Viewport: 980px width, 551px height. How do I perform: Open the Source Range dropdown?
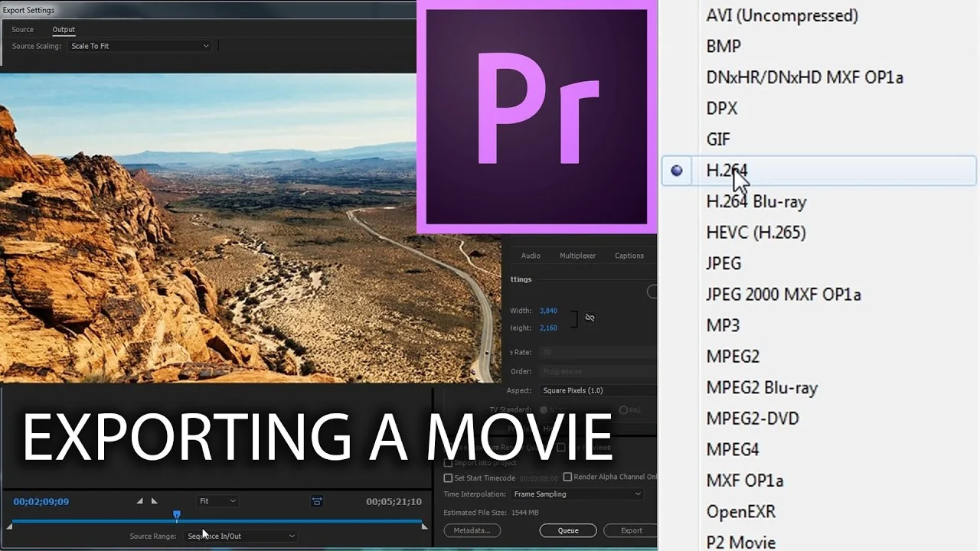[241, 536]
